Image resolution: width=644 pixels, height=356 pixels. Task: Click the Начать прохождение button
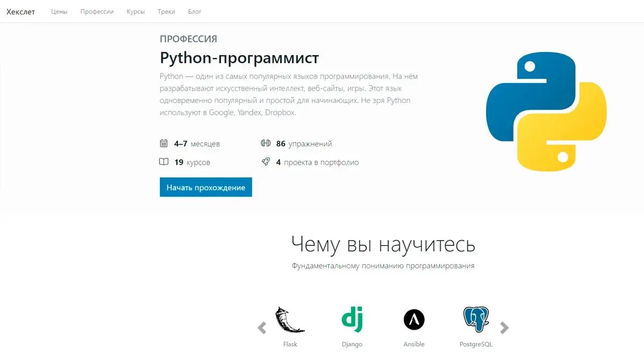coord(206,188)
